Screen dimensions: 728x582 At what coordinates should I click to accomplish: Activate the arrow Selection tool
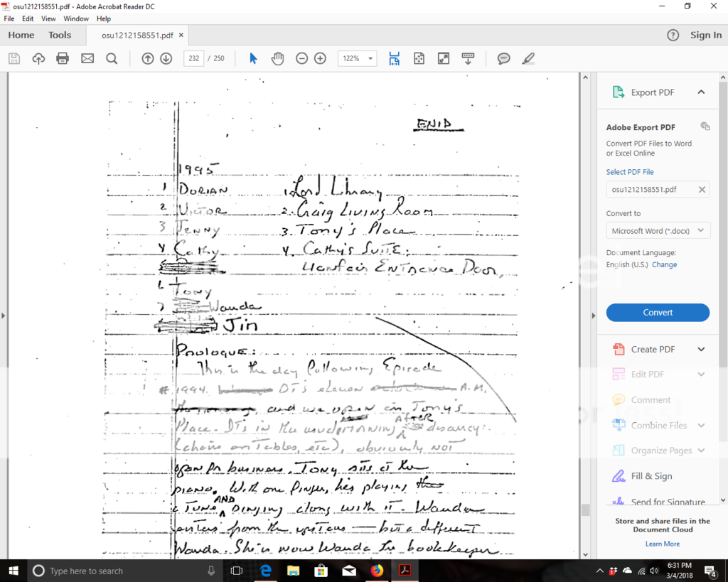253,58
